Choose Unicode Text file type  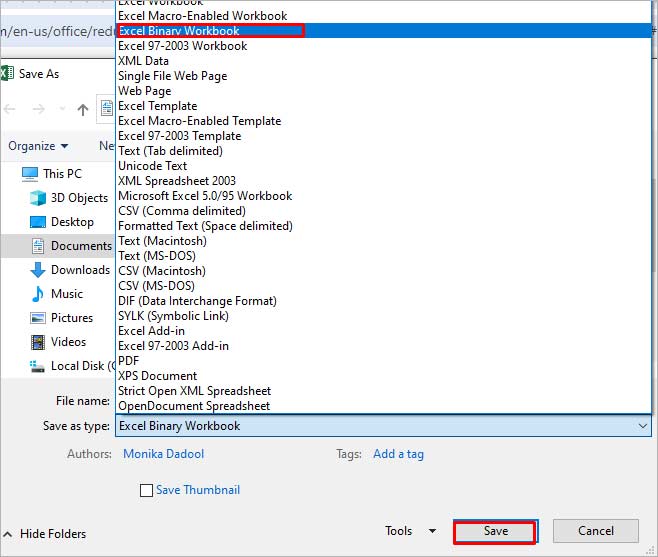click(x=384, y=166)
